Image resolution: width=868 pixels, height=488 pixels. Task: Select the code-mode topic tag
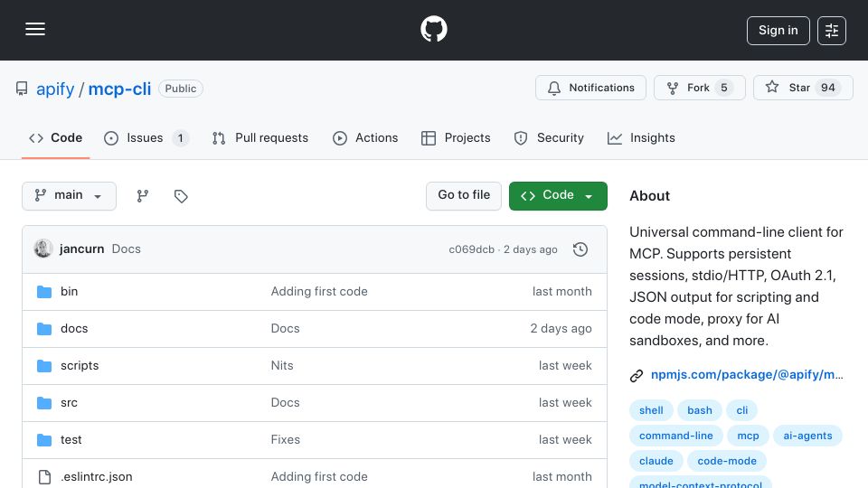pyautogui.click(x=727, y=461)
